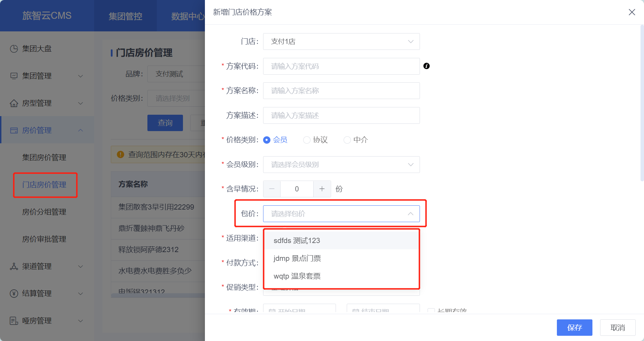
Task: Click the 结算管理 yen icon
Action: click(14, 294)
